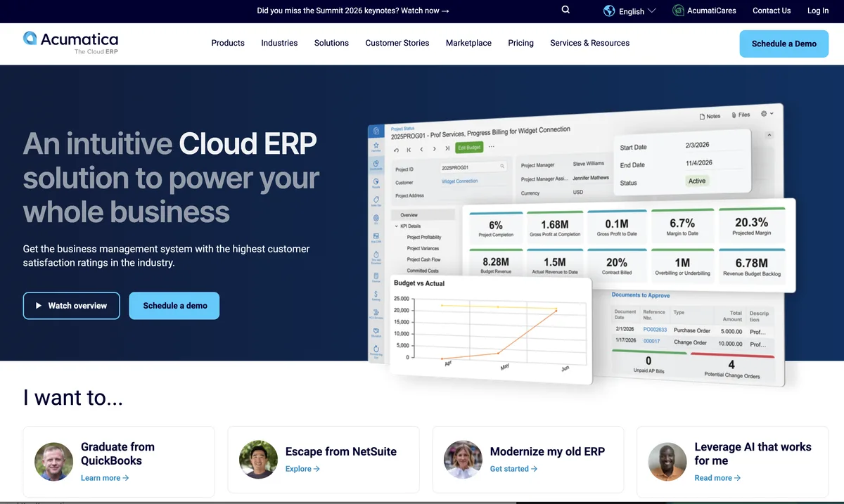Click the Widget Connection customer link
844x504 pixels.
[459, 181]
